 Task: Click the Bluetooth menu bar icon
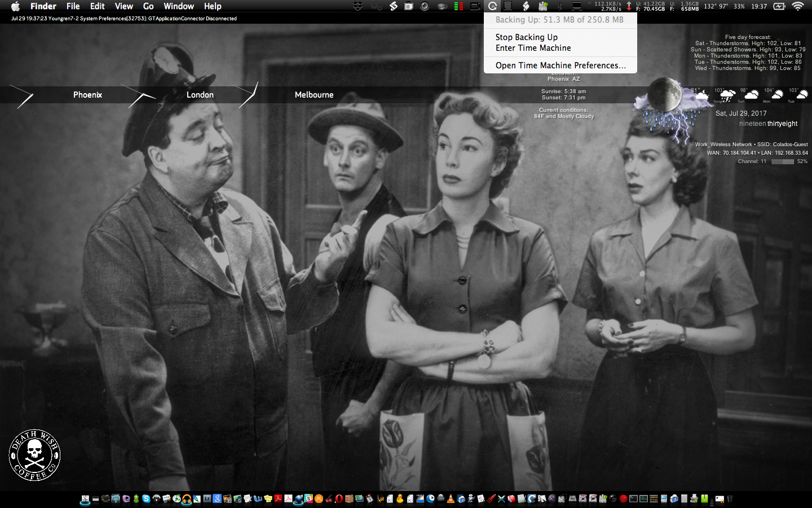559,6
